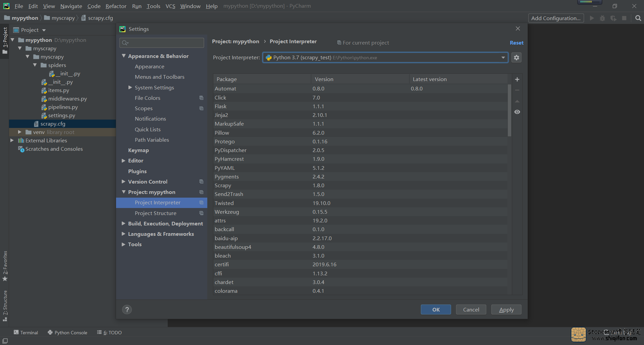Viewport: 644px width, 345px height.
Task: Click OK to confirm settings
Action: 436,309
